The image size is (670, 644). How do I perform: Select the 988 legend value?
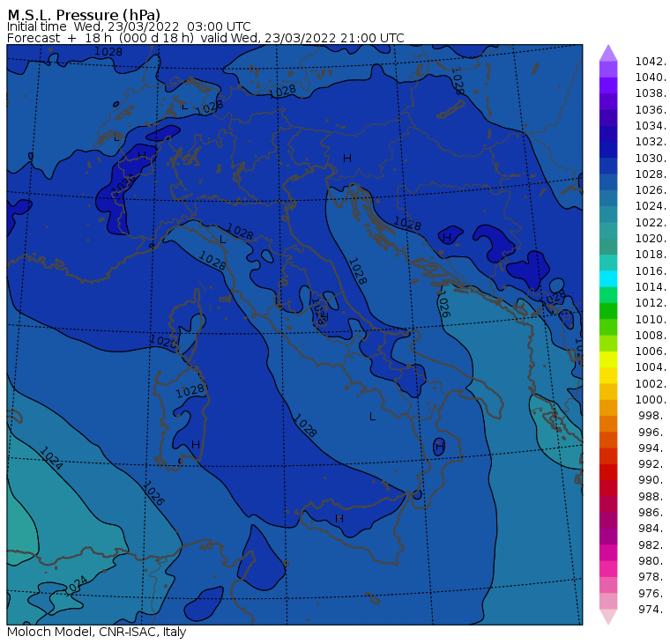point(652,496)
